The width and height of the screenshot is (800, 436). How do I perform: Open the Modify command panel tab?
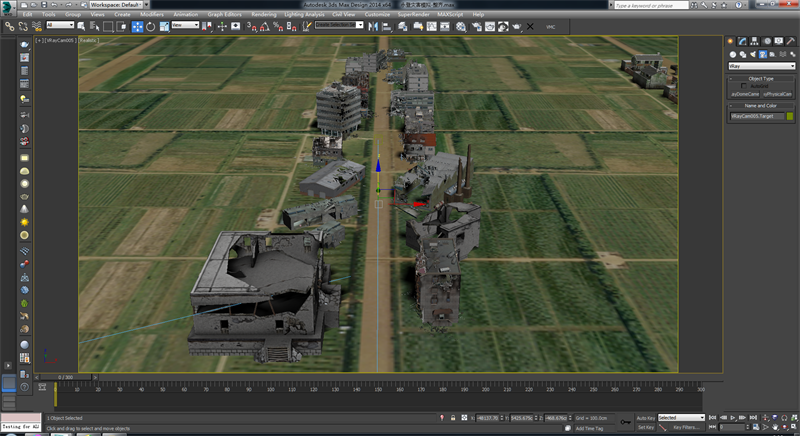741,41
